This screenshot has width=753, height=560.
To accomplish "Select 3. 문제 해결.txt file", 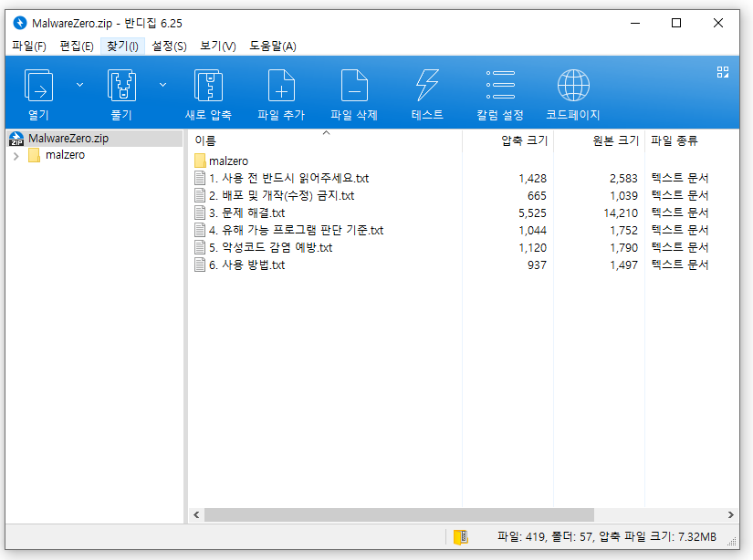I will coord(246,213).
